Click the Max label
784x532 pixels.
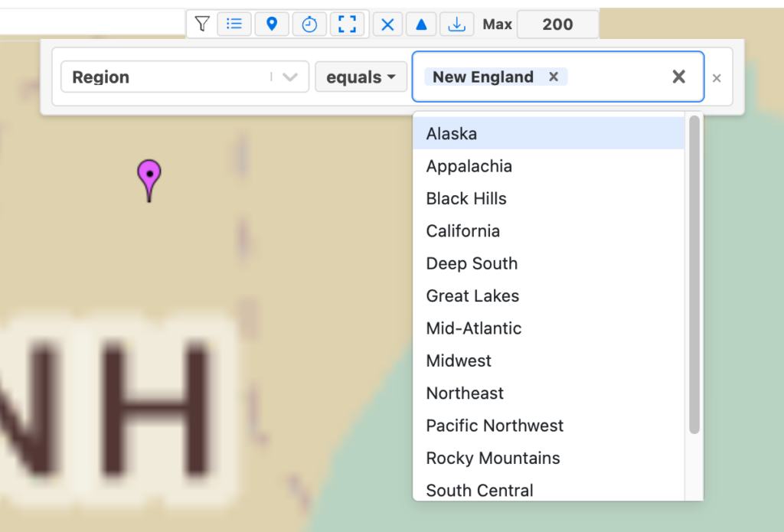pos(497,24)
